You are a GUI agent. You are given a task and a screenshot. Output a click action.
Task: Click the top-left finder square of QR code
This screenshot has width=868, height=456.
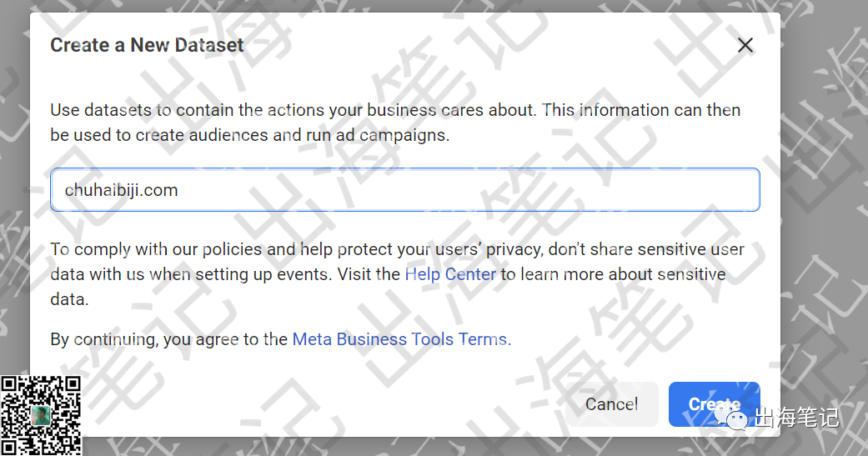pos(9,384)
